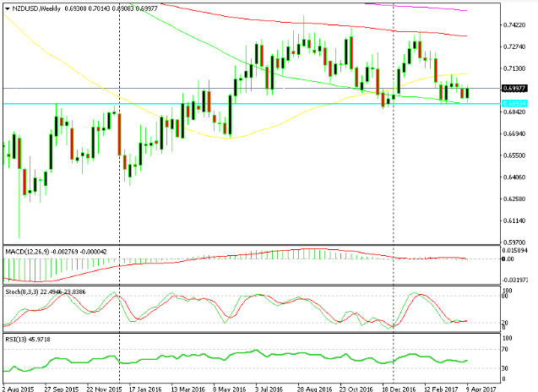Click the RSI 30 level label

(x=506, y=368)
